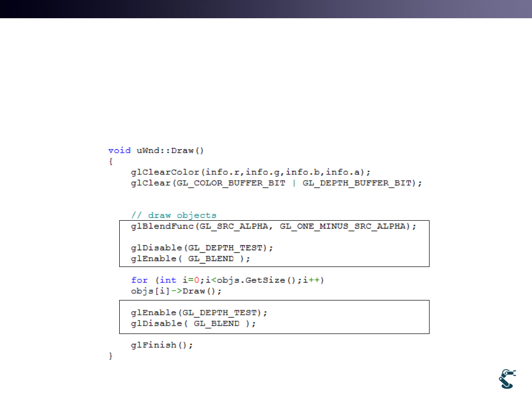Click the '// draw objects' comment
The height and width of the screenshot is (399, 532).
point(173,215)
